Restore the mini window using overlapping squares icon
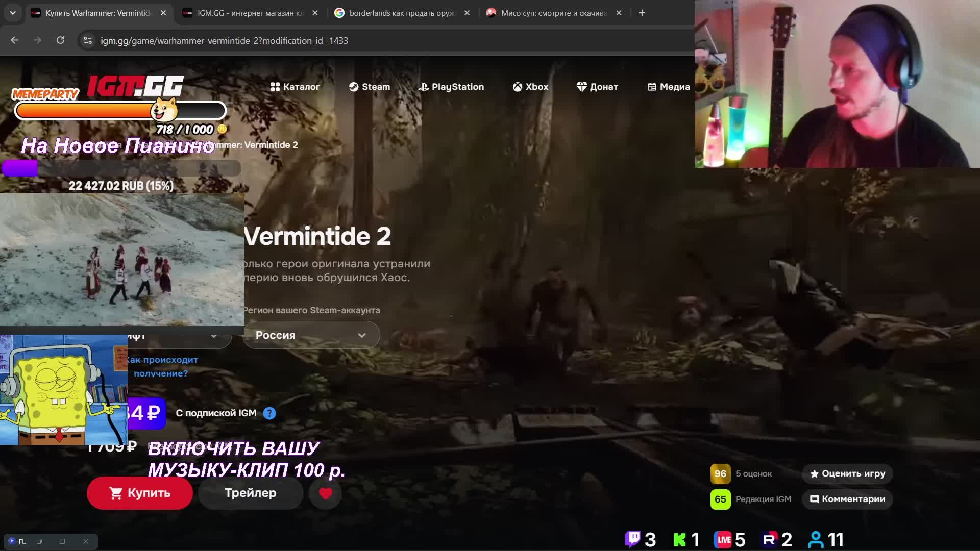The image size is (980, 551). 39,541
